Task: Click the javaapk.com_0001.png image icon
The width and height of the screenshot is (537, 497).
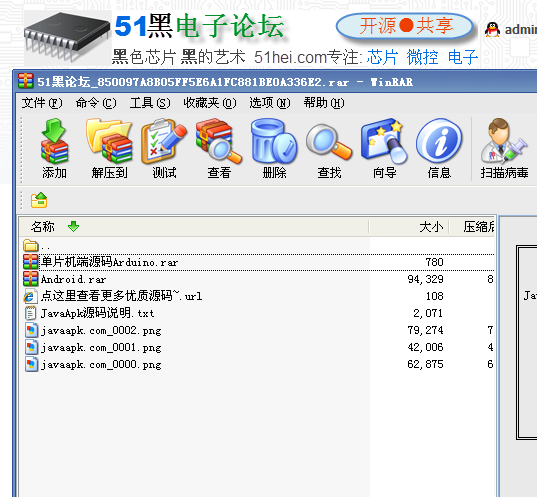Action: 31,347
